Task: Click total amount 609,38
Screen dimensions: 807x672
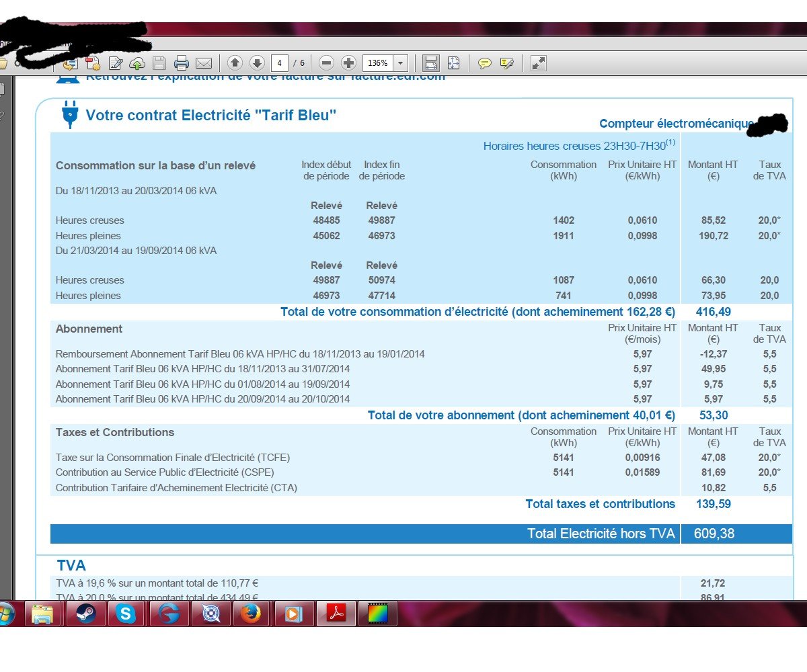Action: point(716,534)
